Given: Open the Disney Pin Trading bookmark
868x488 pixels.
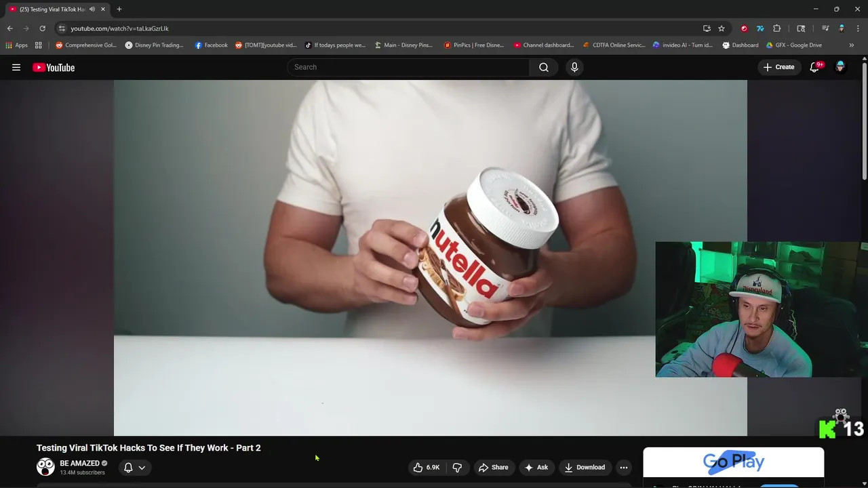Looking at the screenshot, I should [x=155, y=45].
